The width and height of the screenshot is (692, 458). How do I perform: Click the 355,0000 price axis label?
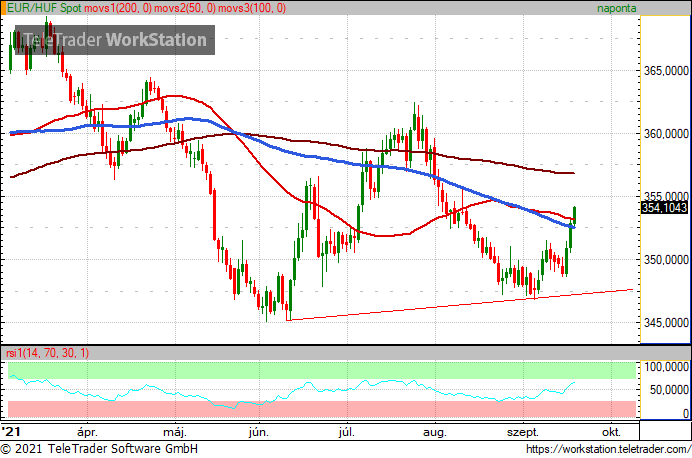point(666,195)
